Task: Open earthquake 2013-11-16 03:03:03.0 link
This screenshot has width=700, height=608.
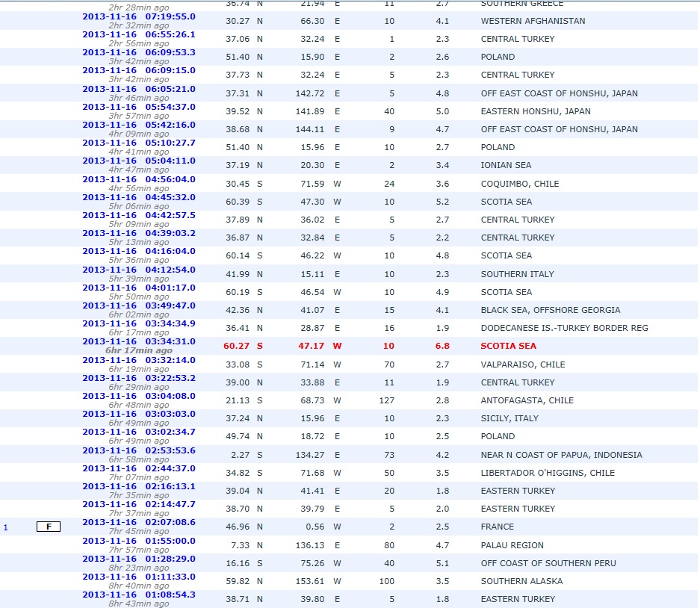Action: click(x=139, y=413)
